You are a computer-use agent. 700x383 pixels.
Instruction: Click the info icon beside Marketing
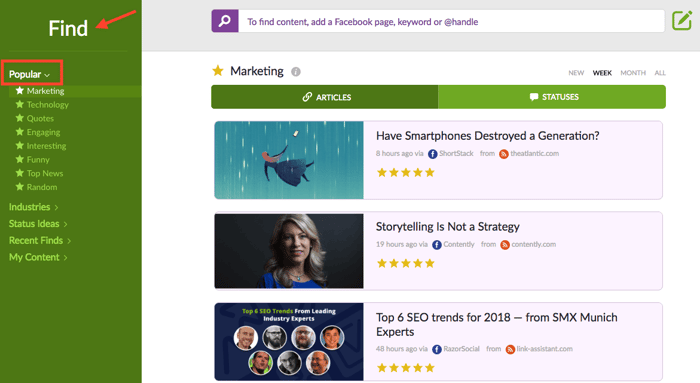point(296,71)
